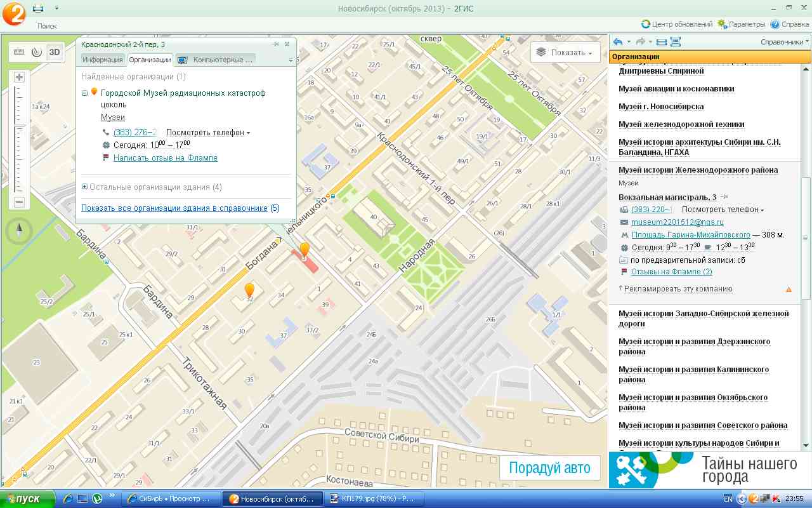Open forward history dropdown arrow
The height and width of the screenshot is (508, 812).
pyautogui.click(x=650, y=42)
